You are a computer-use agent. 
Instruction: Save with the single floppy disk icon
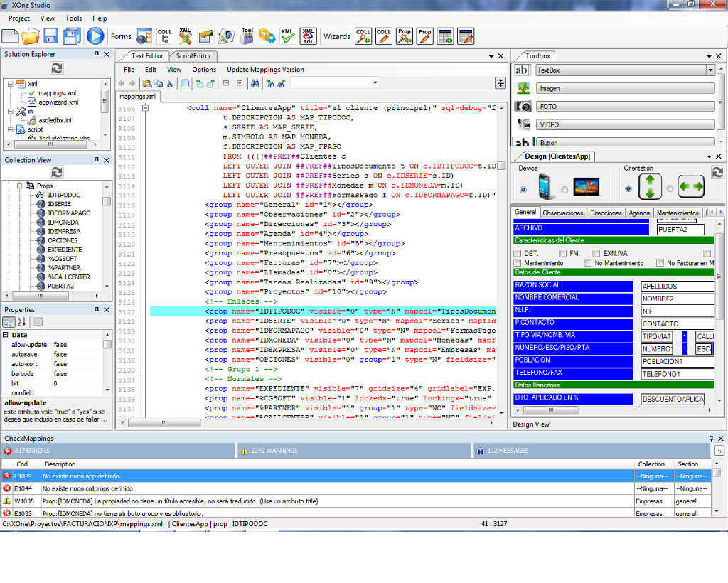pos(50,36)
